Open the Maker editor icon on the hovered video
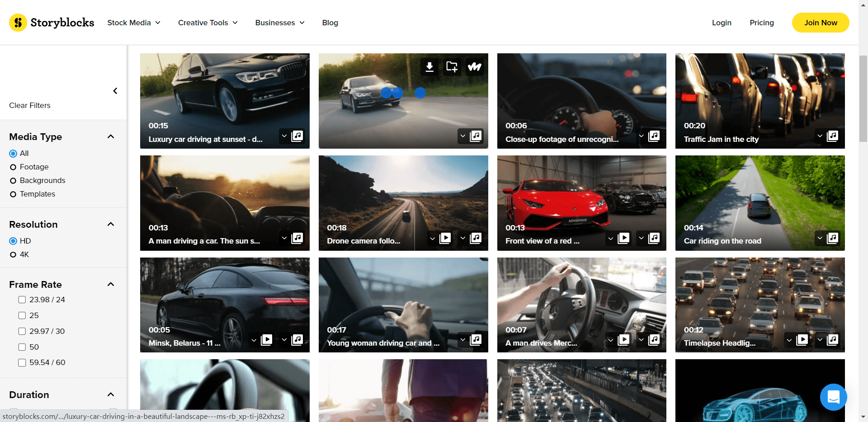This screenshot has width=868, height=422. (x=474, y=67)
